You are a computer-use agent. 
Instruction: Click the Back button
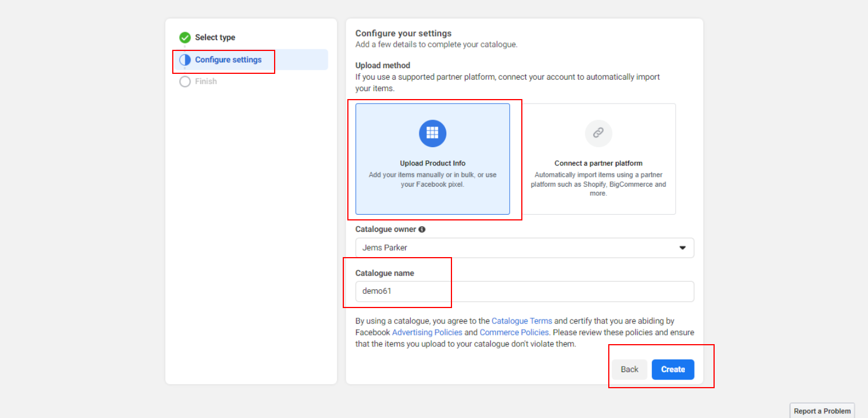click(x=629, y=369)
